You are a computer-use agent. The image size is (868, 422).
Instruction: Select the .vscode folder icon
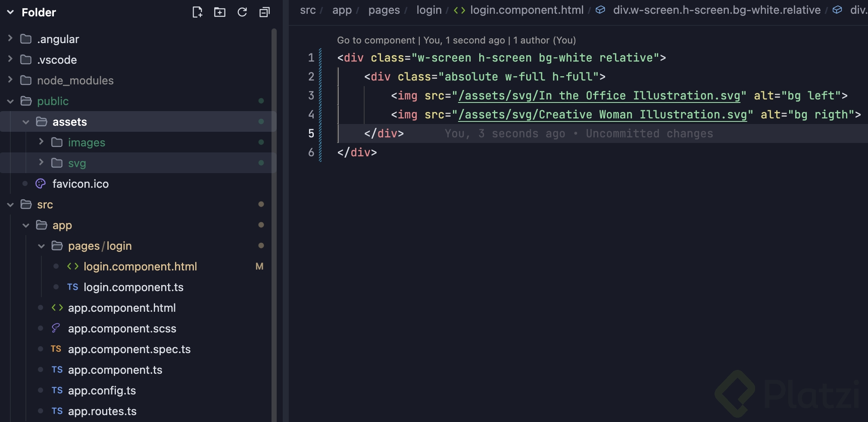[x=26, y=59]
